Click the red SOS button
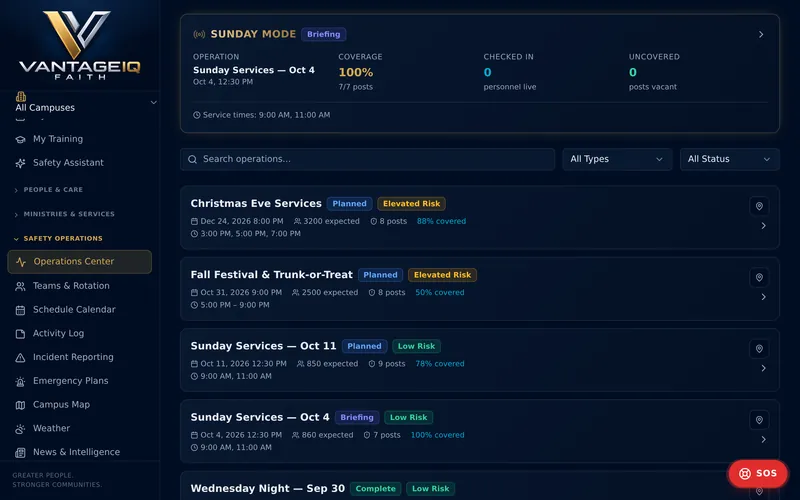 tap(758, 473)
